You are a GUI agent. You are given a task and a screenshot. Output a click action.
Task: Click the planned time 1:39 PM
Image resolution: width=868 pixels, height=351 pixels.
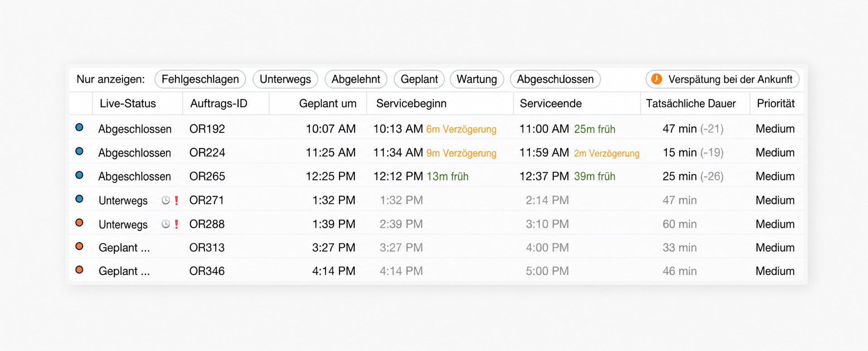(x=334, y=224)
